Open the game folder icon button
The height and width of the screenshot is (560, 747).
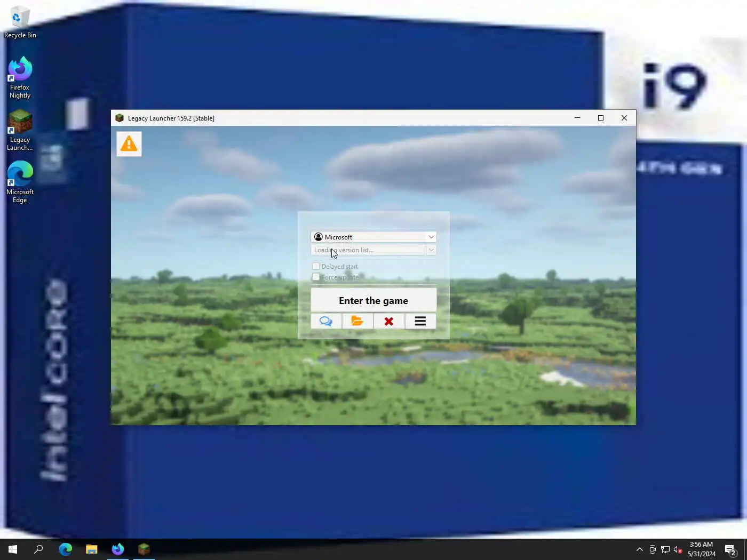point(357,321)
